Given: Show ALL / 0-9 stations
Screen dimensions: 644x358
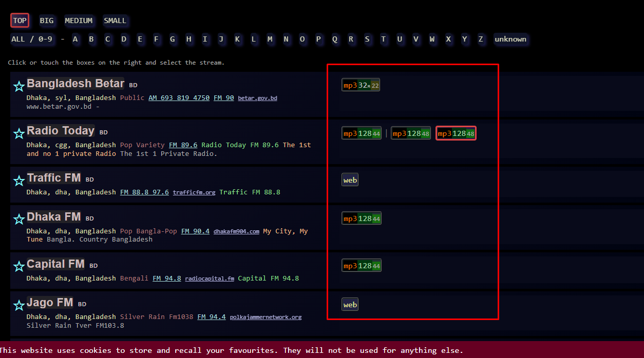Looking at the screenshot, I should [31, 39].
